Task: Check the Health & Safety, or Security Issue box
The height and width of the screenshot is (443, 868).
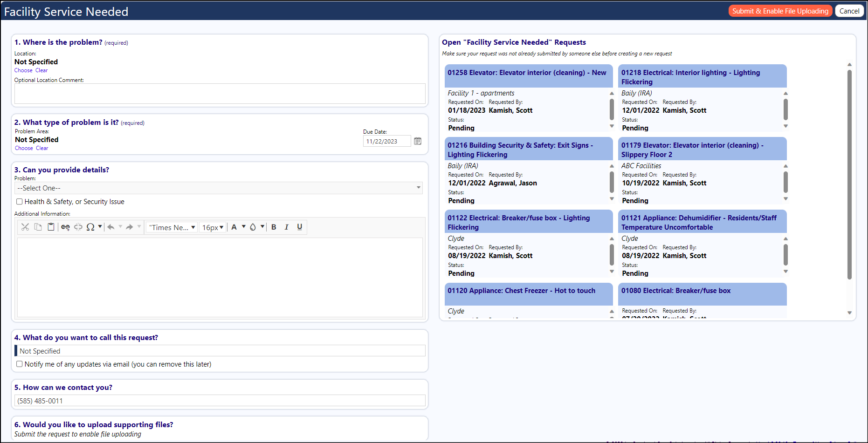Action: 20,202
